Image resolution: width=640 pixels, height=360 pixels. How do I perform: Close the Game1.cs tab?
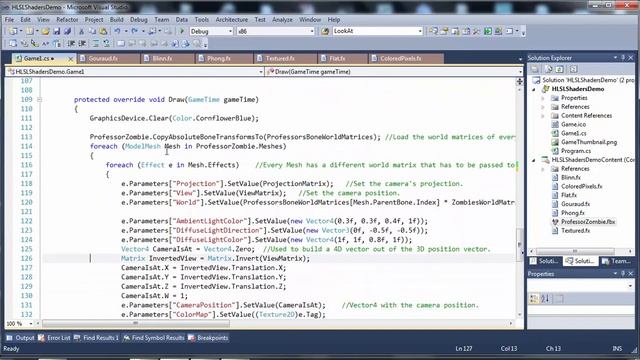tap(70, 59)
